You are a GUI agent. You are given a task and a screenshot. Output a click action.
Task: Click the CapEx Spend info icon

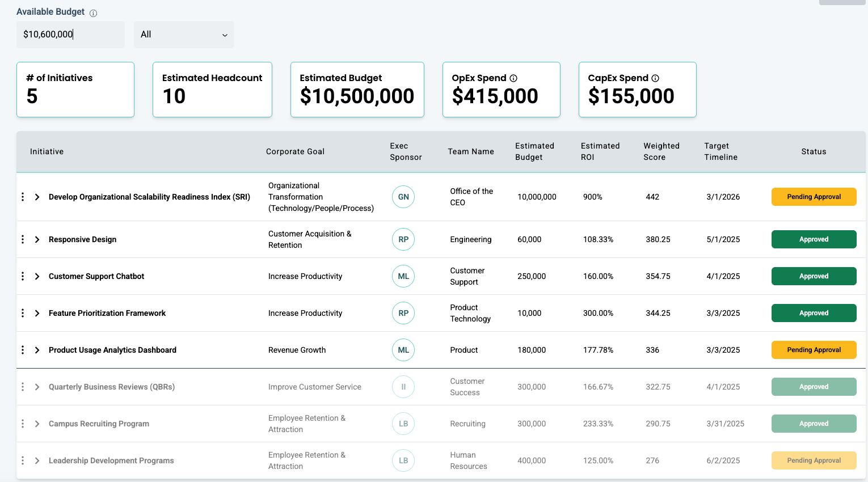tap(655, 78)
